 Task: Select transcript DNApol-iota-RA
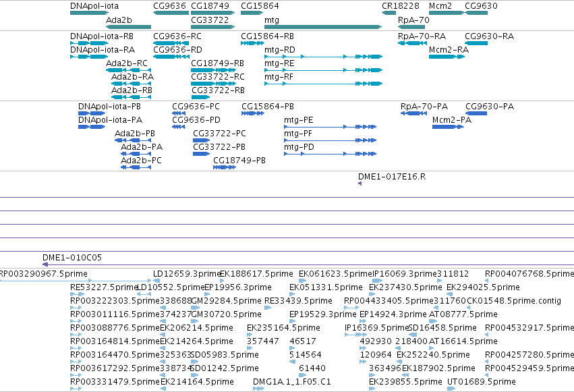(103, 50)
